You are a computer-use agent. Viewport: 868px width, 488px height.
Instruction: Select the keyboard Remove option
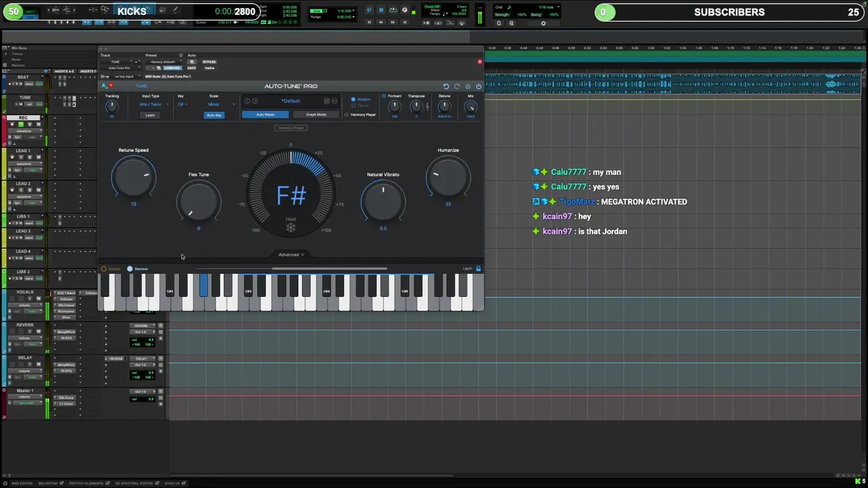click(x=130, y=269)
